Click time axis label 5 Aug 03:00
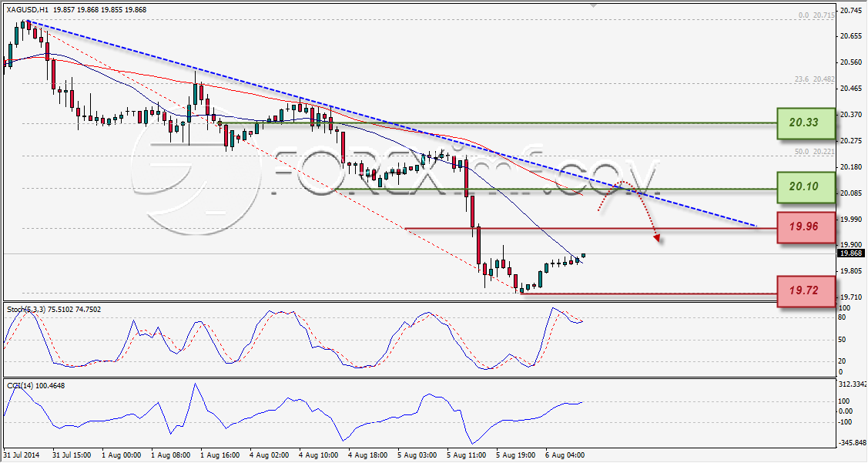Image resolution: width=868 pixels, height=463 pixels. (x=417, y=455)
